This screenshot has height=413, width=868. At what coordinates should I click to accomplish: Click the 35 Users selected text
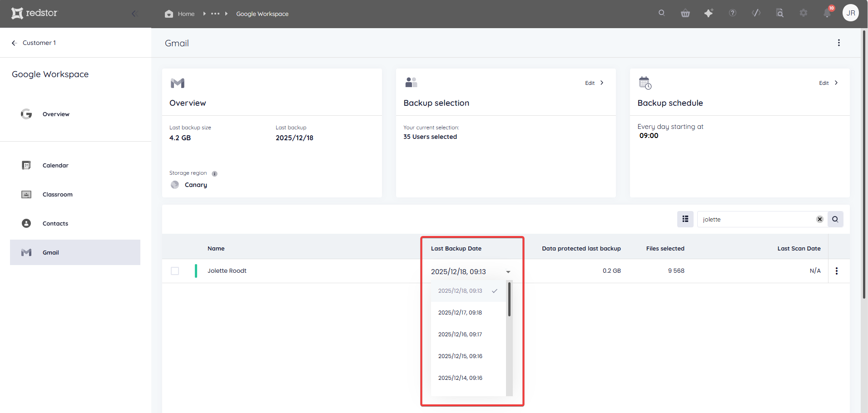[430, 137]
